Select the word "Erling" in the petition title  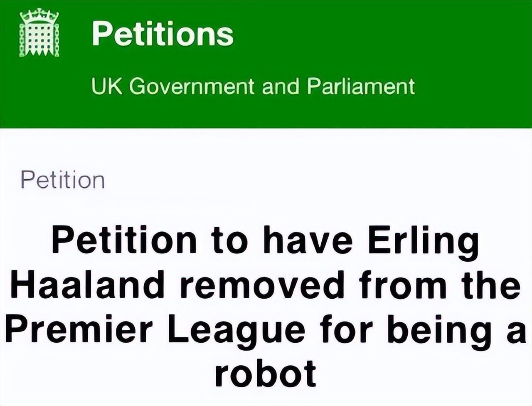[423, 241]
